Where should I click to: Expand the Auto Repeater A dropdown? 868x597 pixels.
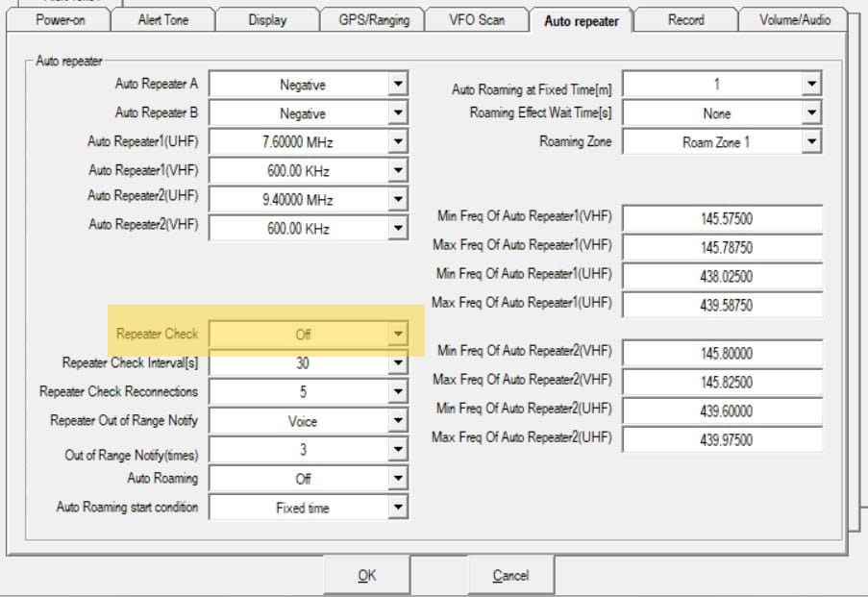pos(398,86)
